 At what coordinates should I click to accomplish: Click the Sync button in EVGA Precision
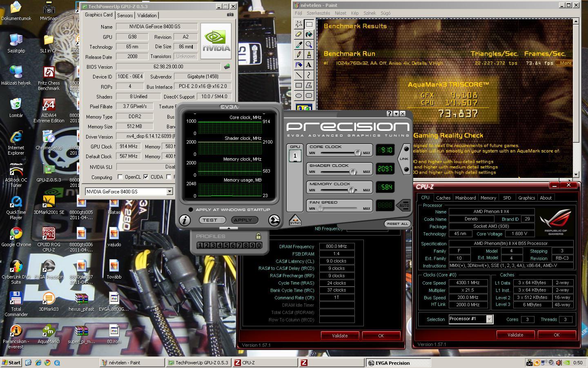coord(295,220)
